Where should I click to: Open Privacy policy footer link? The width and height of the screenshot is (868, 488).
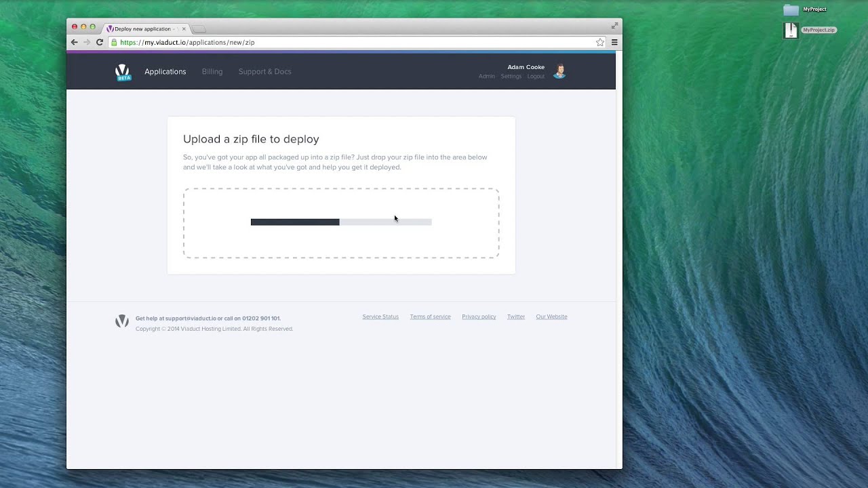click(479, 317)
